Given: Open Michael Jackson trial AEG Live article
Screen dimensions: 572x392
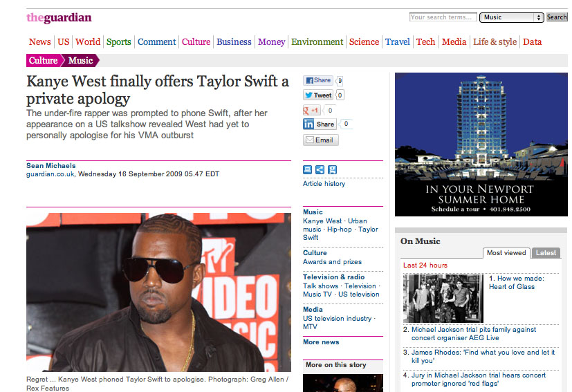Looking at the screenshot, I should 474,334.
